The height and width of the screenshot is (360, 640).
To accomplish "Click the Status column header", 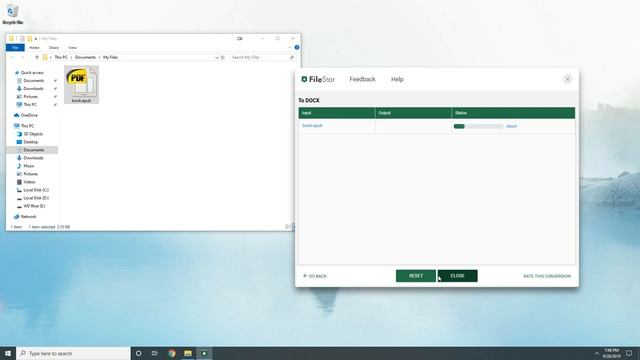I will [513, 113].
